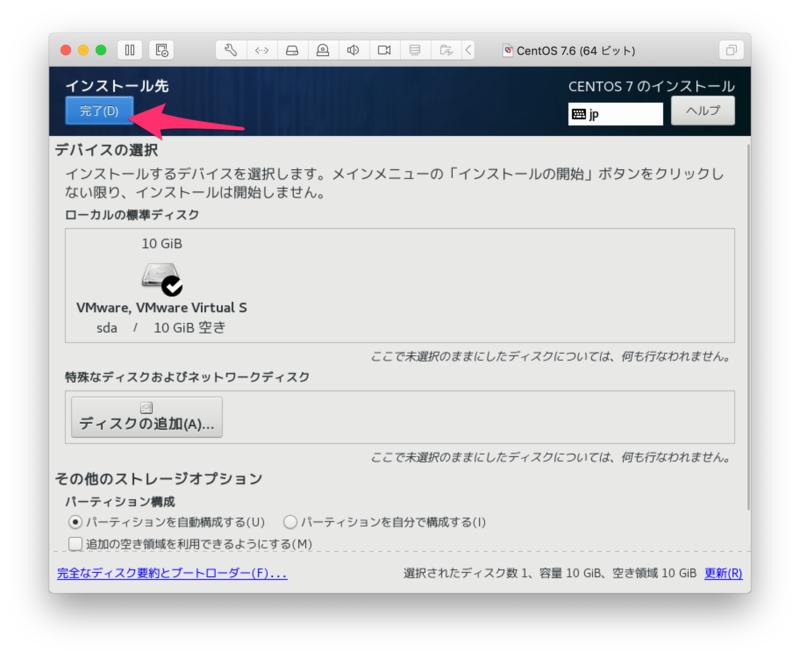
Task: Click the CD/DVD drive icon in the toolbar
Action: click(x=322, y=50)
